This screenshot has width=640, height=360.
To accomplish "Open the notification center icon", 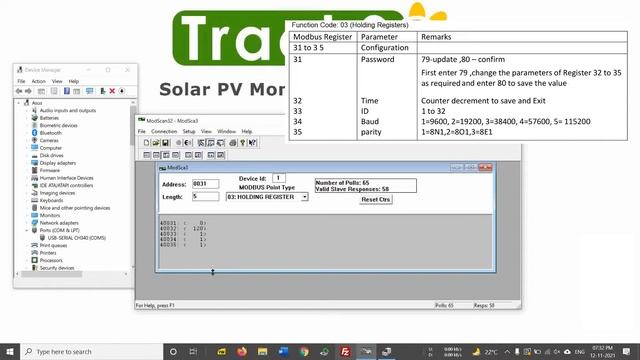I will (627, 351).
